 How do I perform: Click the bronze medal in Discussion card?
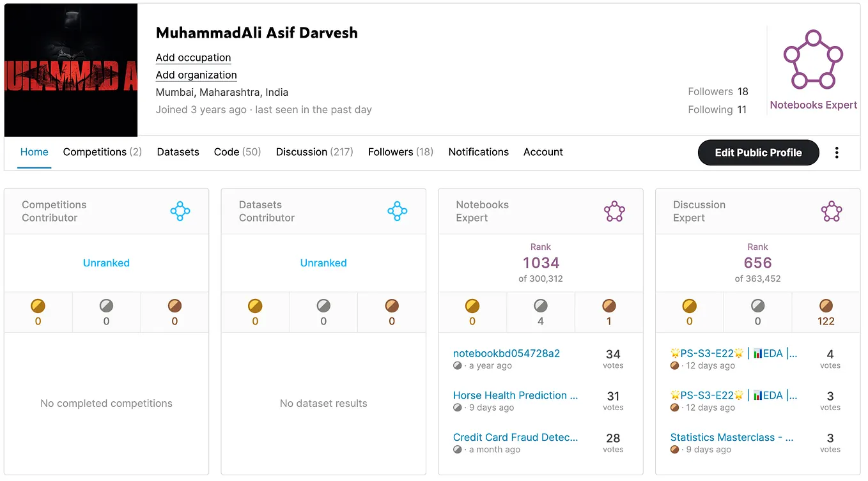pyautogui.click(x=826, y=307)
